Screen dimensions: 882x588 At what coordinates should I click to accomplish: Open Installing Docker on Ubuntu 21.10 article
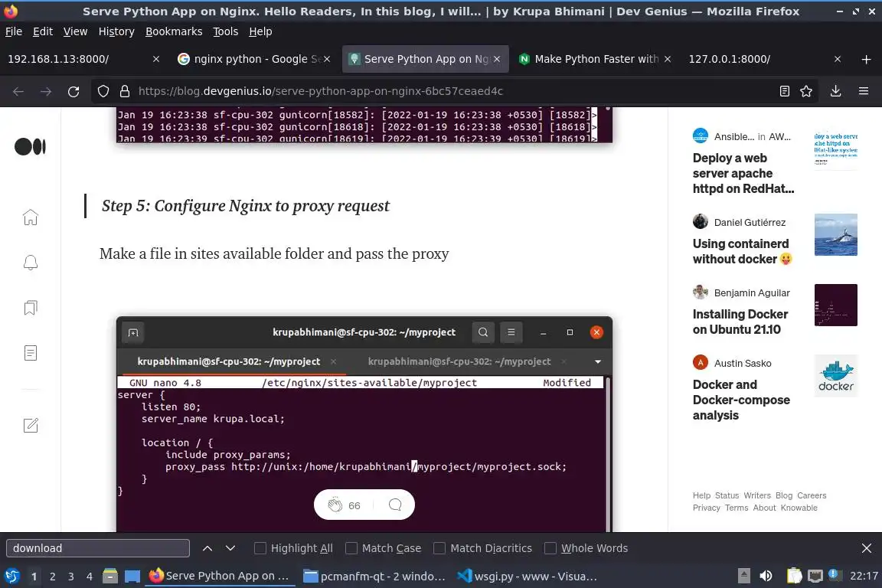pos(740,322)
